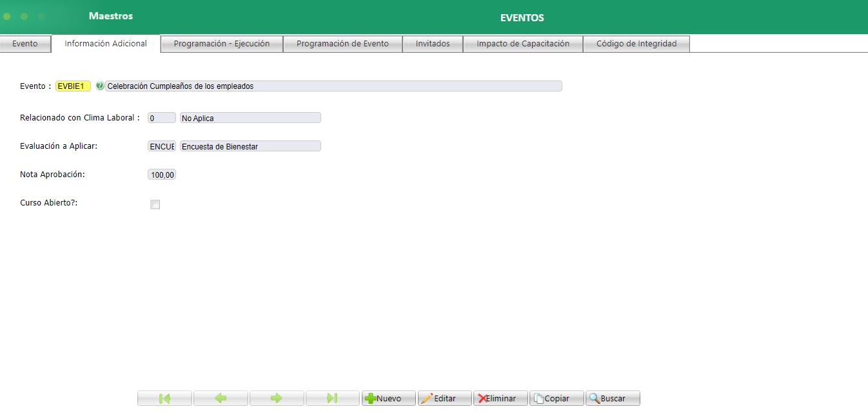Click the No Aplica field

pyautogui.click(x=250, y=118)
